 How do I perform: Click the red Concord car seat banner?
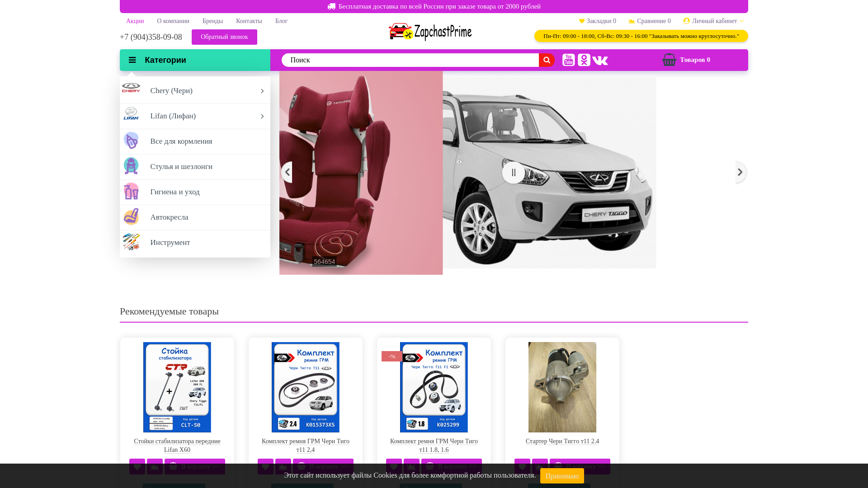coord(361,173)
